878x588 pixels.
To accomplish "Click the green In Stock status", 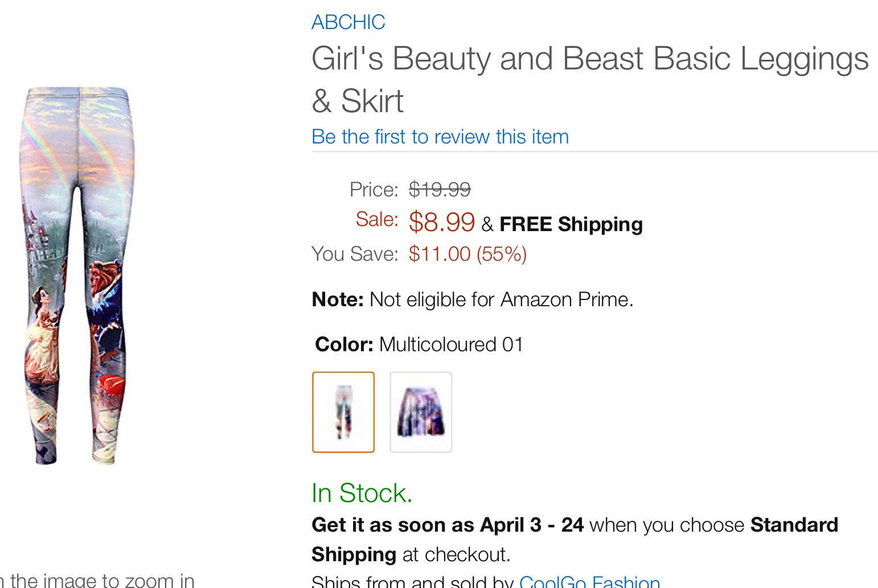I will (362, 493).
